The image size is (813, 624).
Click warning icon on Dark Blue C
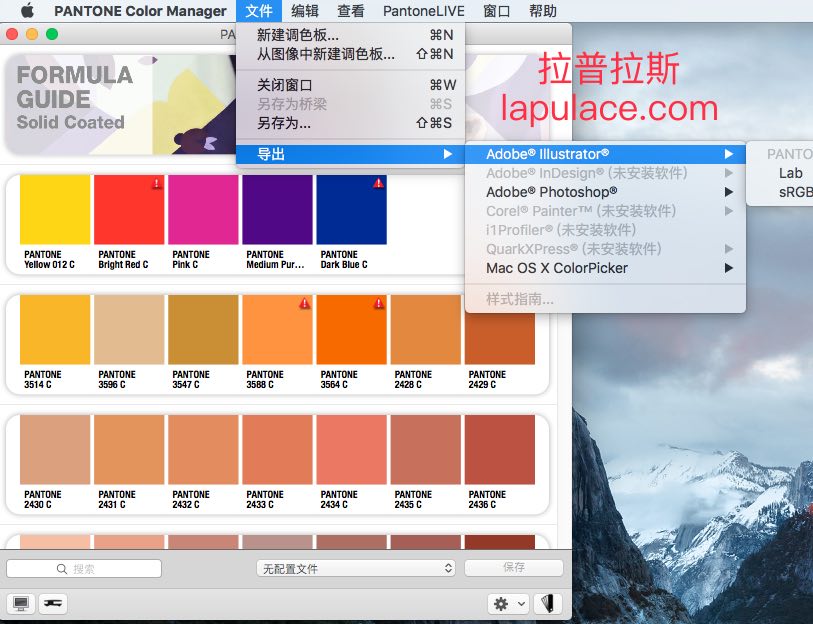tap(378, 184)
